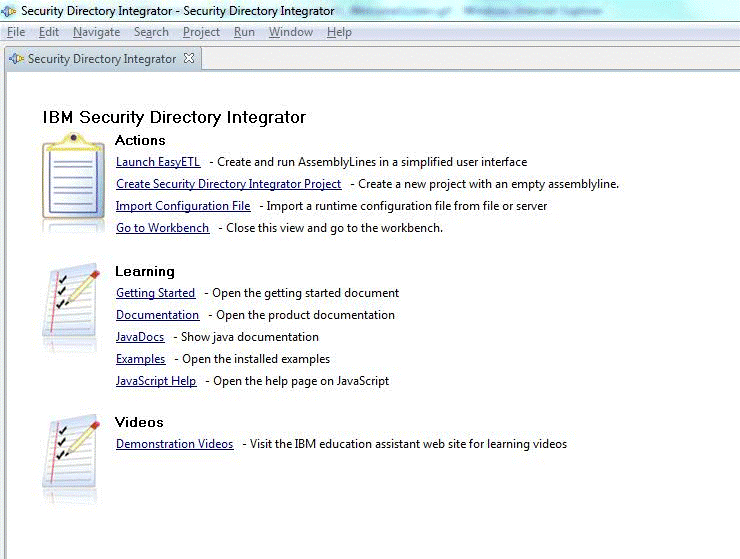Open the Getting Started link
Screen dimensions: 740x559
click(x=155, y=293)
